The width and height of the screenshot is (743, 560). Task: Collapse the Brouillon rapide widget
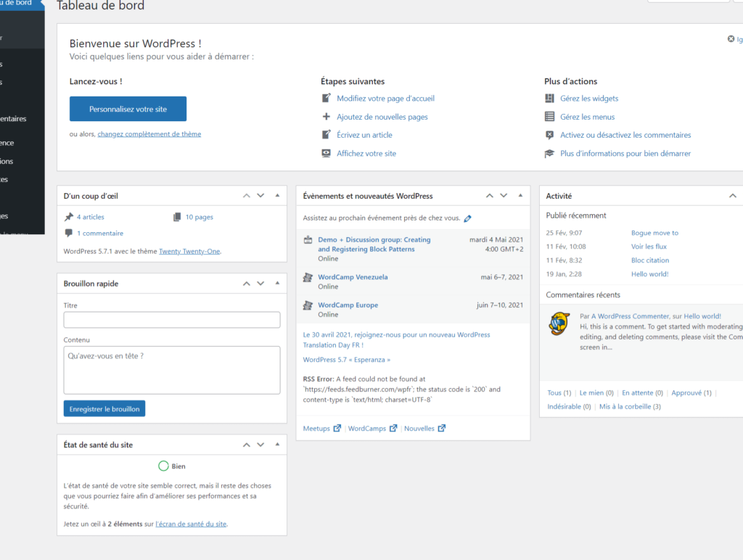coord(278,283)
